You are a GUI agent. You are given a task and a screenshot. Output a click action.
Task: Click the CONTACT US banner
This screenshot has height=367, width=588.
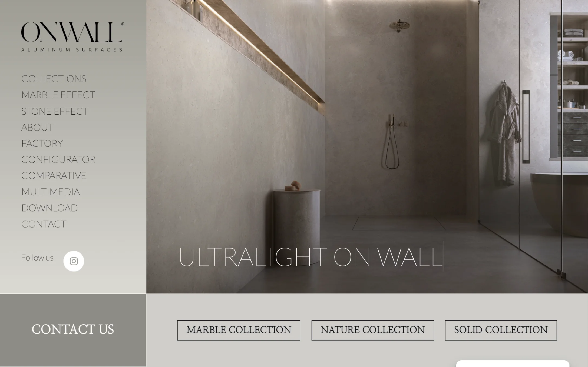click(x=73, y=330)
